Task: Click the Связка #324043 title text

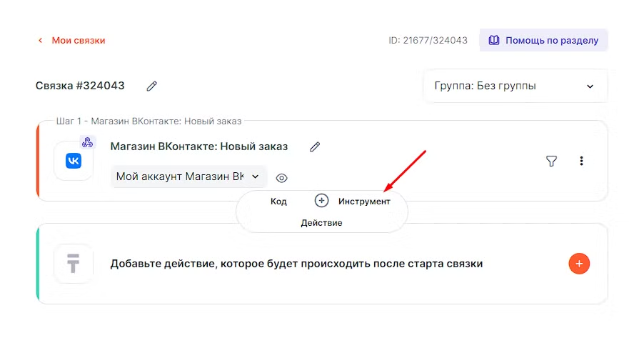Action: [x=80, y=86]
